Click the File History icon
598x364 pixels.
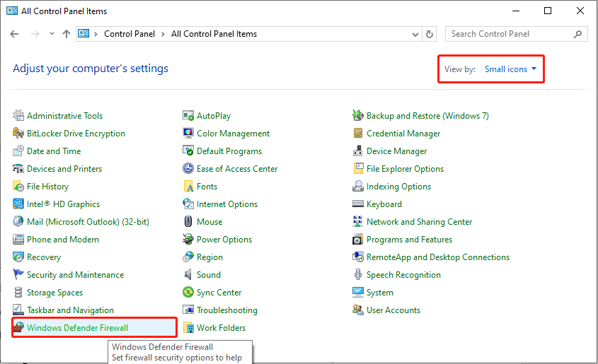[18, 186]
